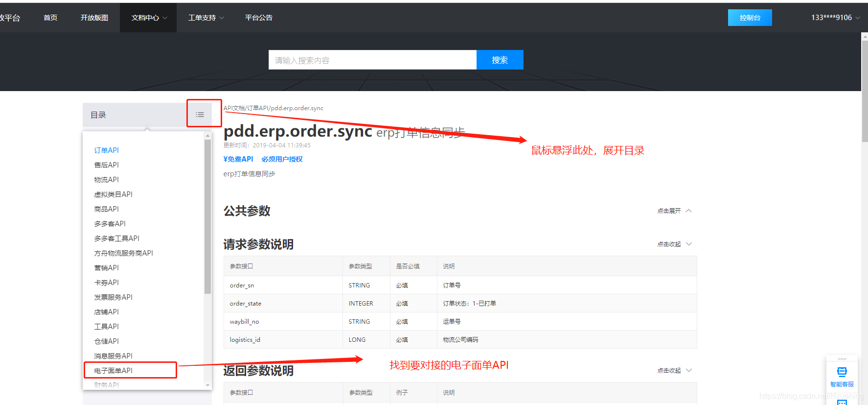Open the 文档中心 menu
Image resolution: width=868 pixels, height=405 pixels.
(x=149, y=18)
